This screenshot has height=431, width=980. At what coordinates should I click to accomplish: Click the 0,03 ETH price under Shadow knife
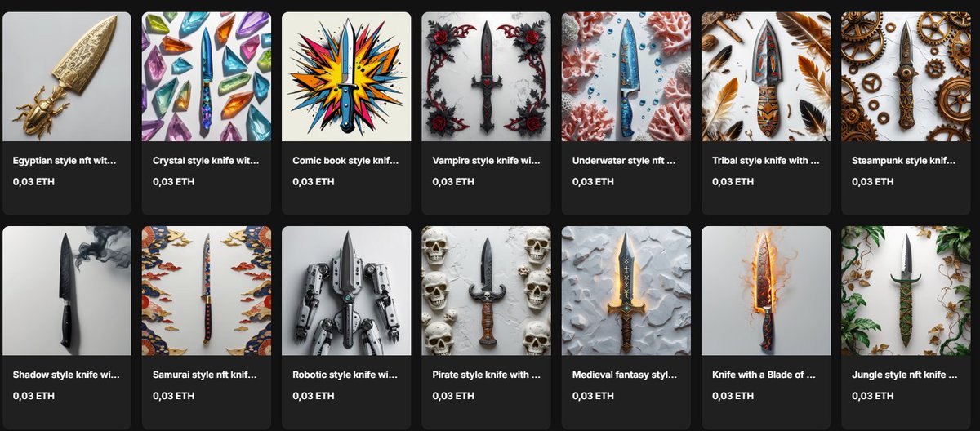(34, 396)
